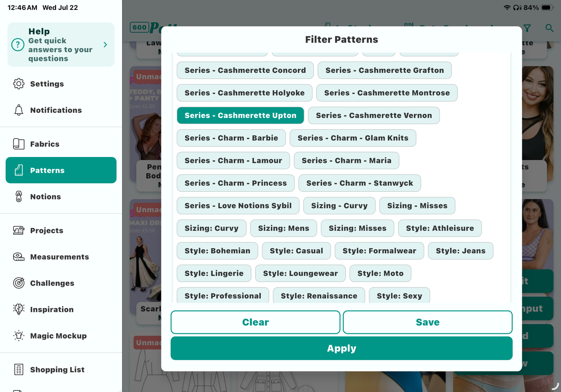Pick the Sizing - Misses tag
561x392 pixels.
[417, 206]
